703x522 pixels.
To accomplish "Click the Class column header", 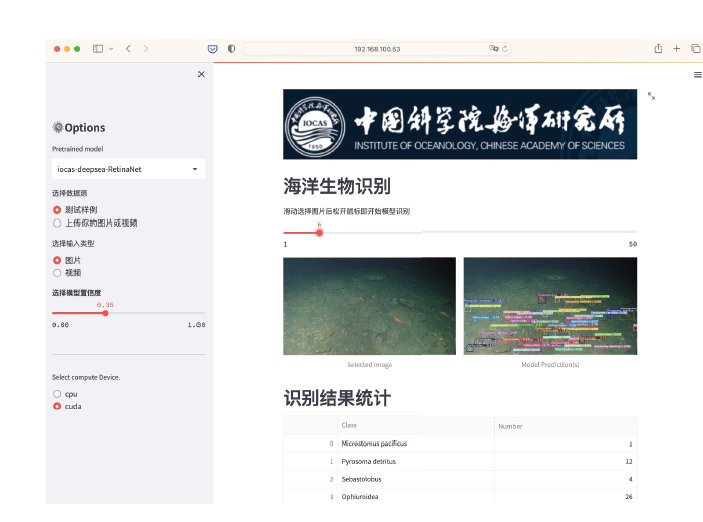I will tap(416, 425).
